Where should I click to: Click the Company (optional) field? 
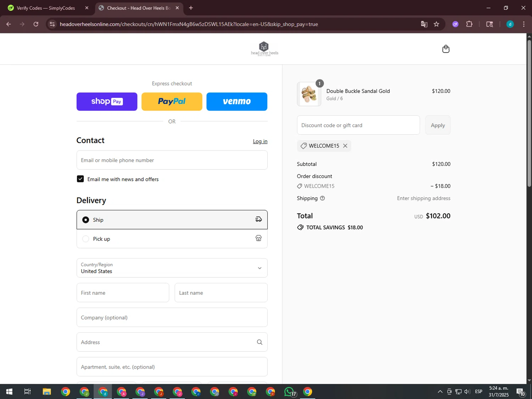point(172,317)
